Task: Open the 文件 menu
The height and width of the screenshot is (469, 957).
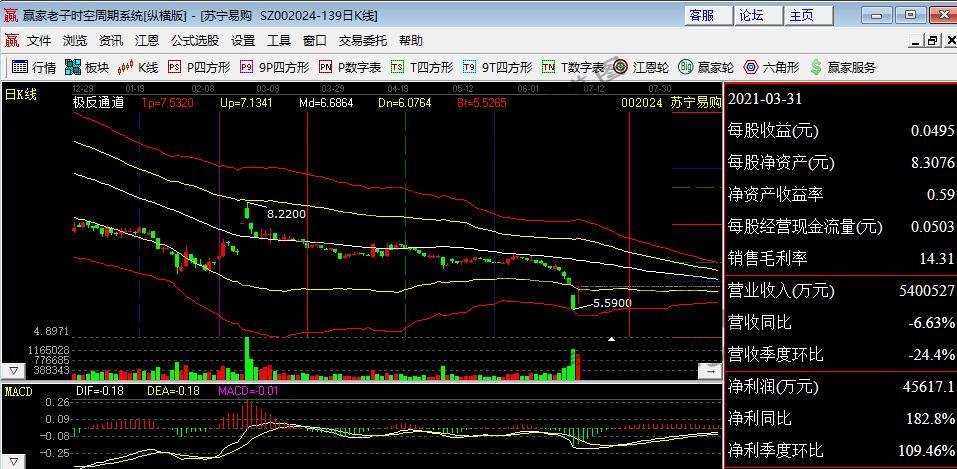Action: [39, 41]
